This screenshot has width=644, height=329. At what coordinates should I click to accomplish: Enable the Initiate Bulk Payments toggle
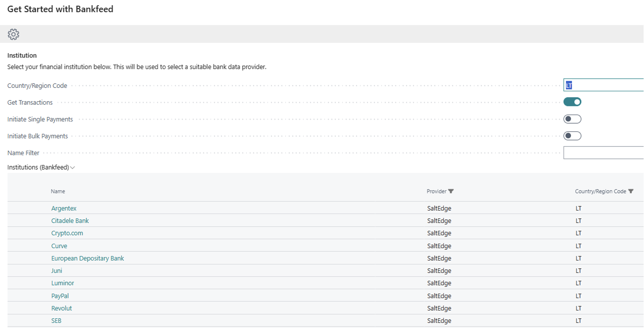[572, 136]
